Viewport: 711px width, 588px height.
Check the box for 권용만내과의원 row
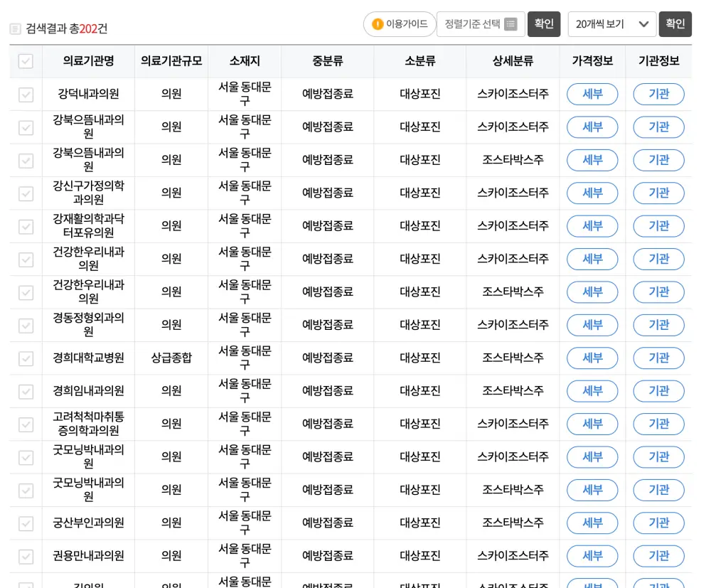pos(26,557)
